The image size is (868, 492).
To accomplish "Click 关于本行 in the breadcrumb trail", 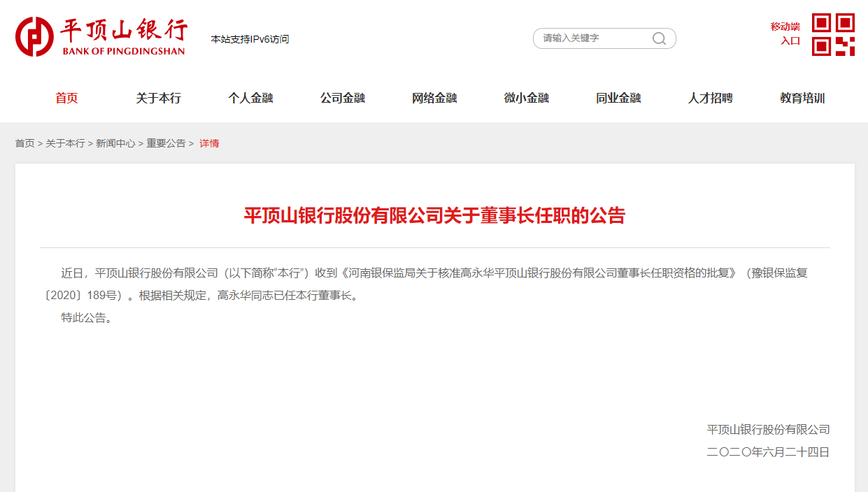I will coord(65,143).
